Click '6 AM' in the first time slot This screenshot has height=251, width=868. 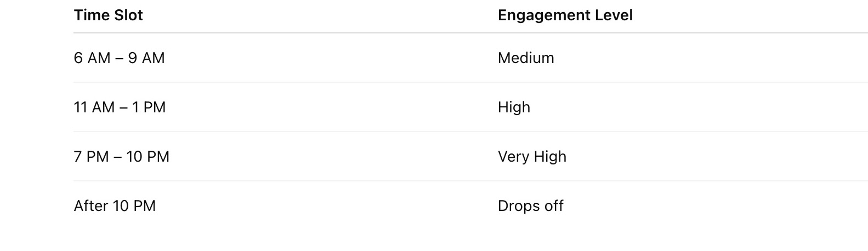pos(92,58)
